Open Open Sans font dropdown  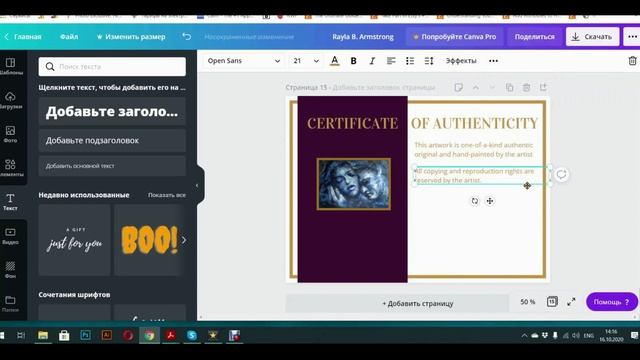244,61
